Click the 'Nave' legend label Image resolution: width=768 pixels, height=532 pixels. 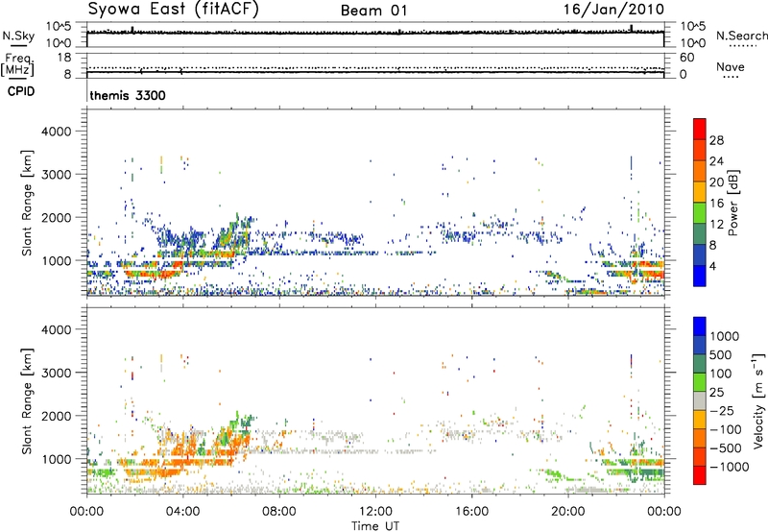731,66
